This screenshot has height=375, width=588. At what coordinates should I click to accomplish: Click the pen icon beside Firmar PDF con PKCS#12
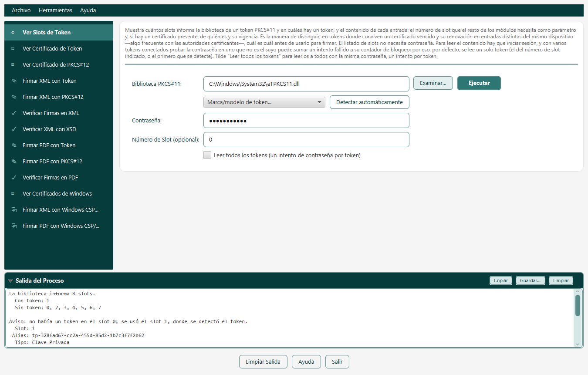(x=13, y=161)
